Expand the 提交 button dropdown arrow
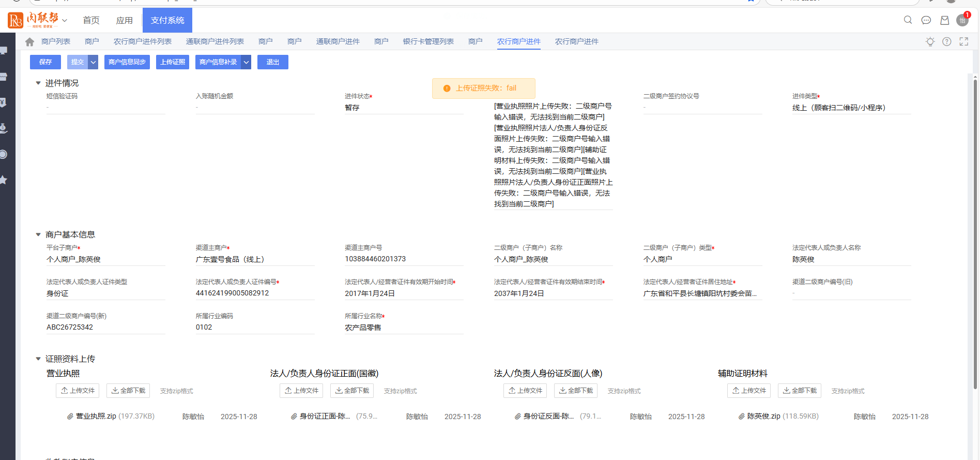Image resolution: width=980 pixels, height=460 pixels. click(93, 62)
